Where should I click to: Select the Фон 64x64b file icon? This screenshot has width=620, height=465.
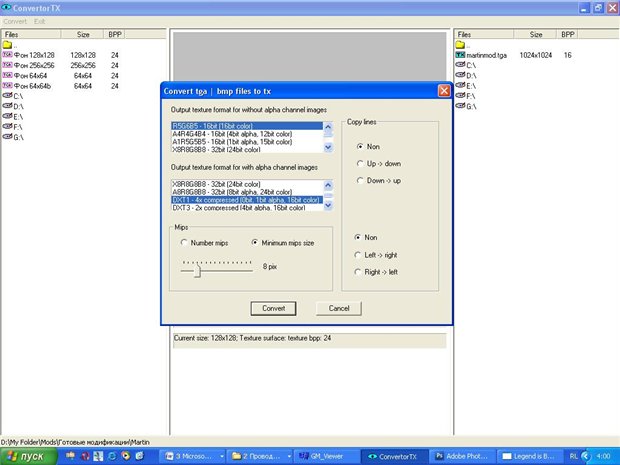[7, 85]
